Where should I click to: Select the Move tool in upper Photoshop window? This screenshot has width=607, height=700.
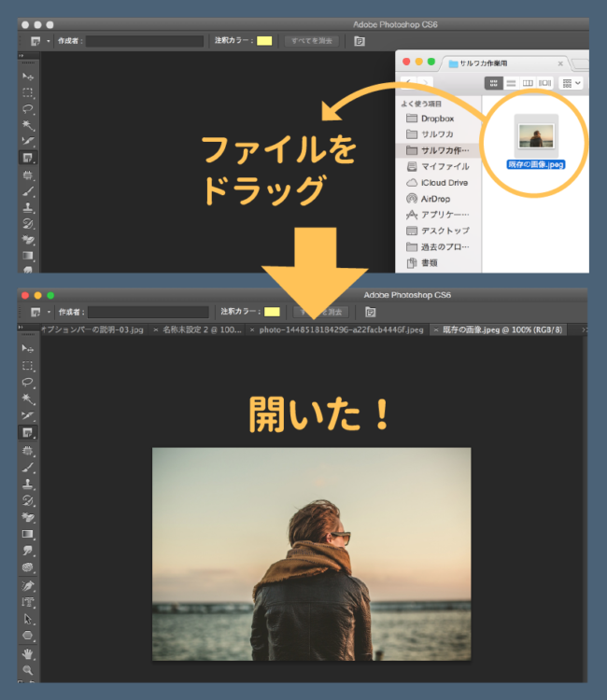click(28, 77)
